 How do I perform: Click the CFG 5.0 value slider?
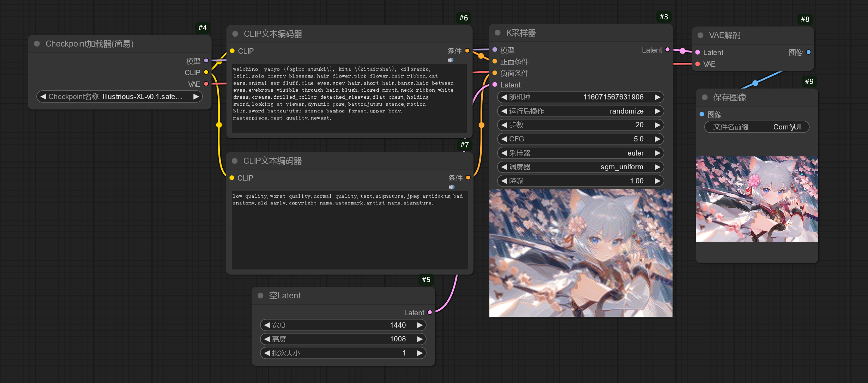coord(580,139)
